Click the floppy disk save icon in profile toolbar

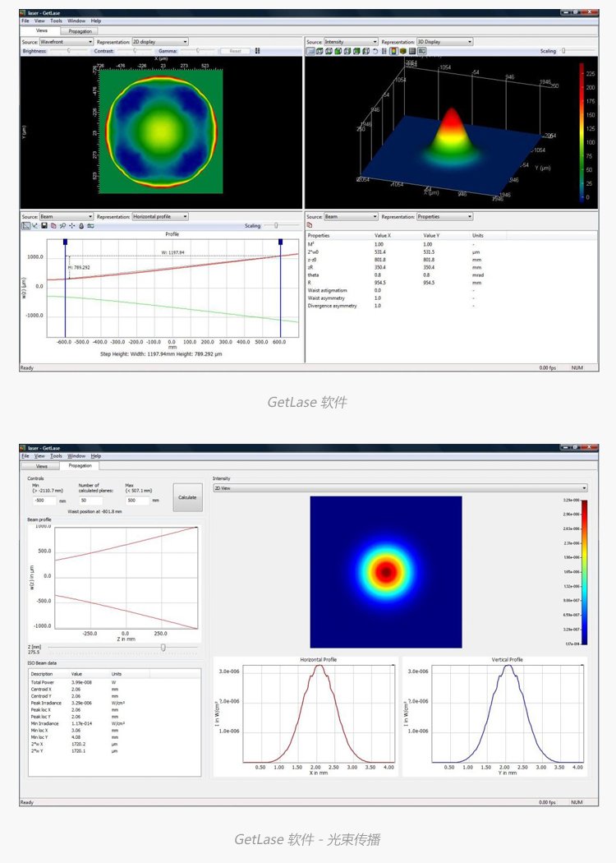44,225
